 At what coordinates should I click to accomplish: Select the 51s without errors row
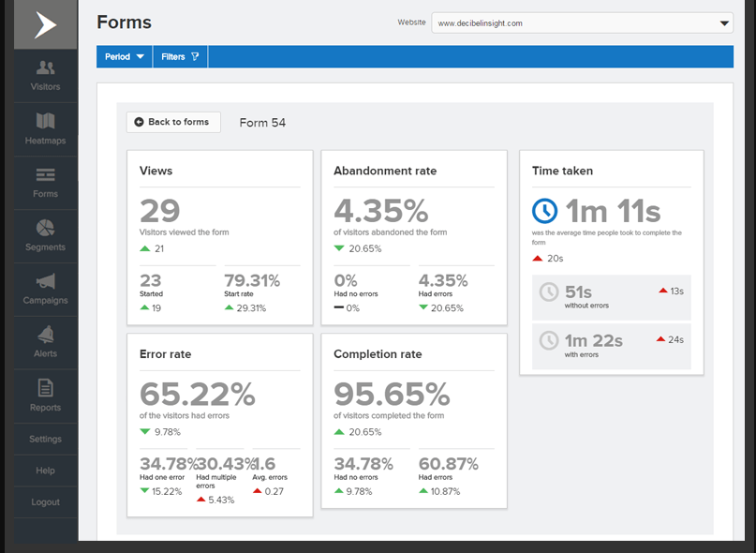coord(611,297)
